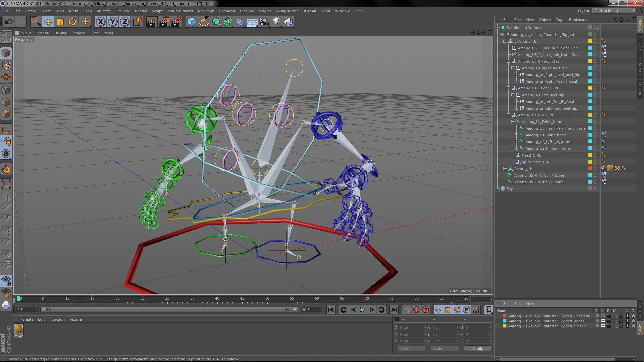The image size is (644, 362).
Task: Go to start of animation
Action: (331, 310)
